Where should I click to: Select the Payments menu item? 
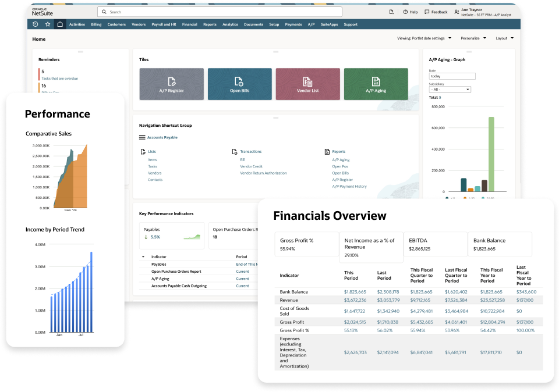293,24
